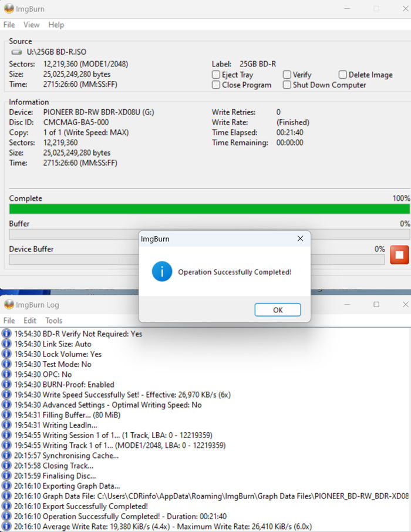The width and height of the screenshot is (411, 532).
Task: Click the green Complete progress bar
Action: [x=210, y=209]
